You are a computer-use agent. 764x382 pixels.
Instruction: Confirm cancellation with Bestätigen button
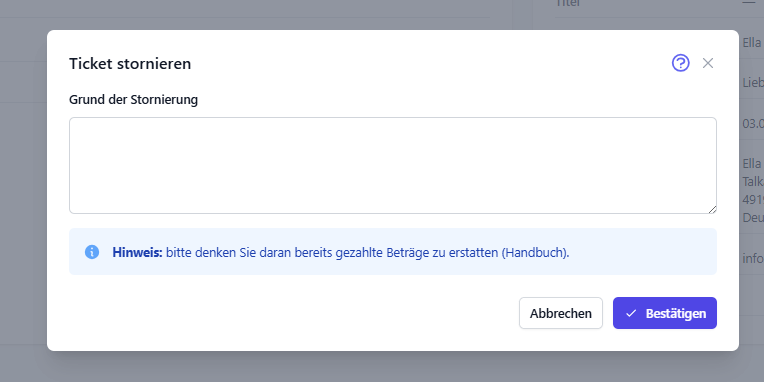pos(665,313)
